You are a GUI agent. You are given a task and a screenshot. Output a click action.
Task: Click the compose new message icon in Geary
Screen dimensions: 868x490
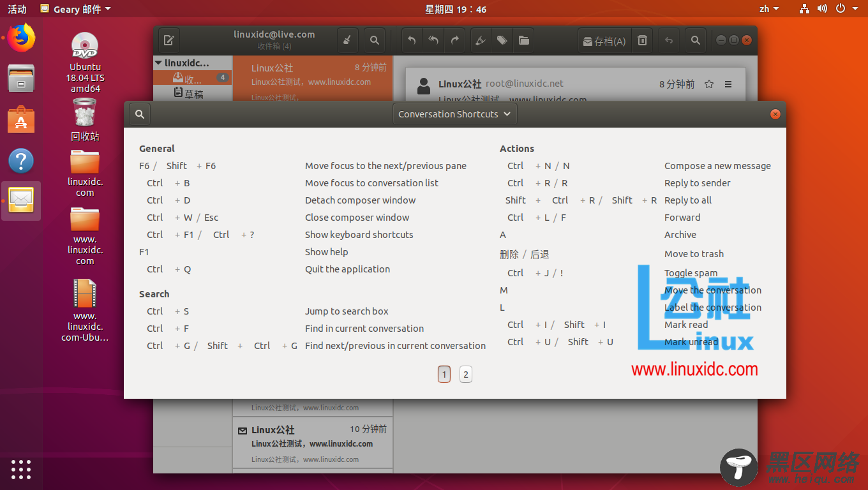[x=168, y=40]
